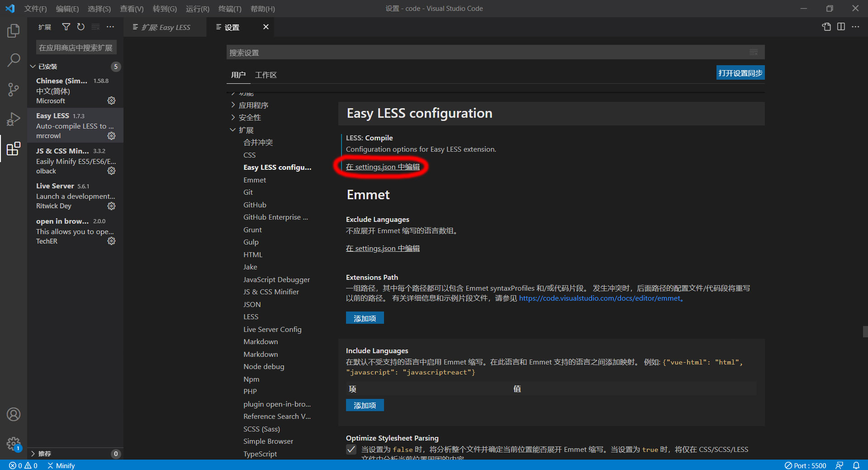Screen dimensions: 868x470
Task: Filter extensions using funnel icon
Action: pos(66,27)
